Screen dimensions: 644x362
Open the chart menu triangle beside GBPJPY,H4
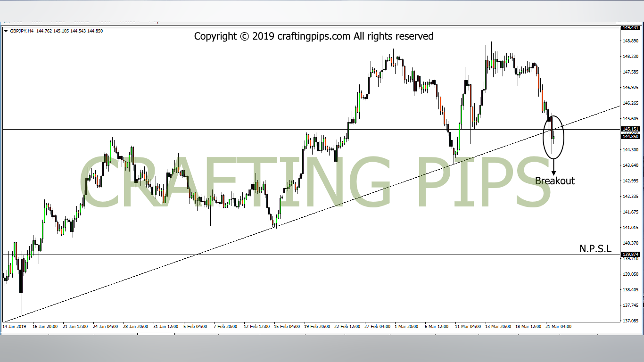pyautogui.click(x=6, y=31)
